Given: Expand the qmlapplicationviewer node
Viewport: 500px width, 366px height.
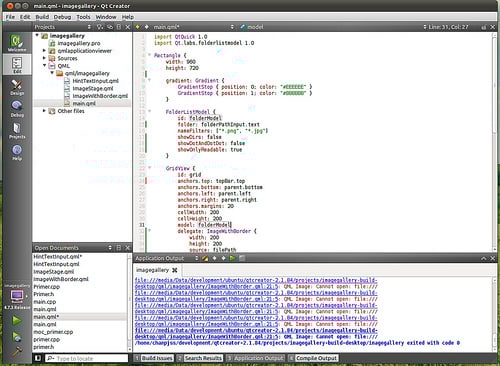Looking at the screenshot, I should point(44,50).
